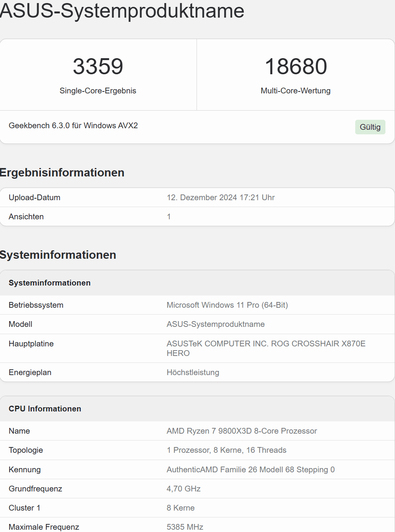Click the page title 'ASUS-Systemproduktname' at the top
Screen dimensions: 395x532
122,10
